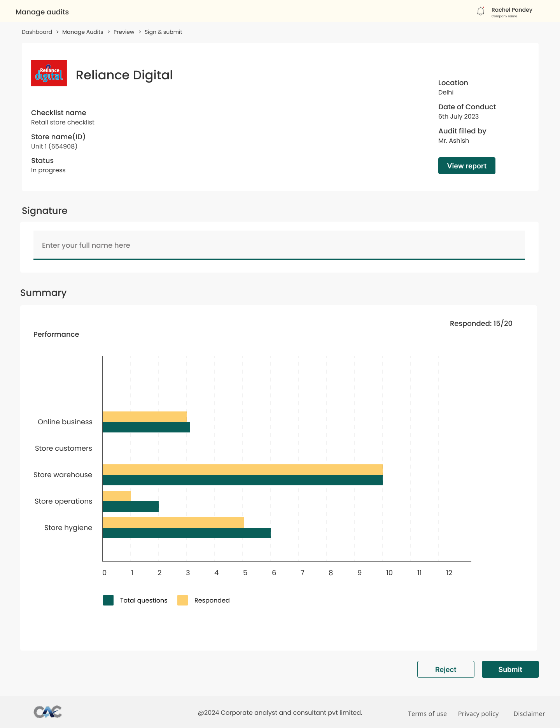Image resolution: width=560 pixels, height=728 pixels.
Task: Click the Reject button
Action: 446,669
